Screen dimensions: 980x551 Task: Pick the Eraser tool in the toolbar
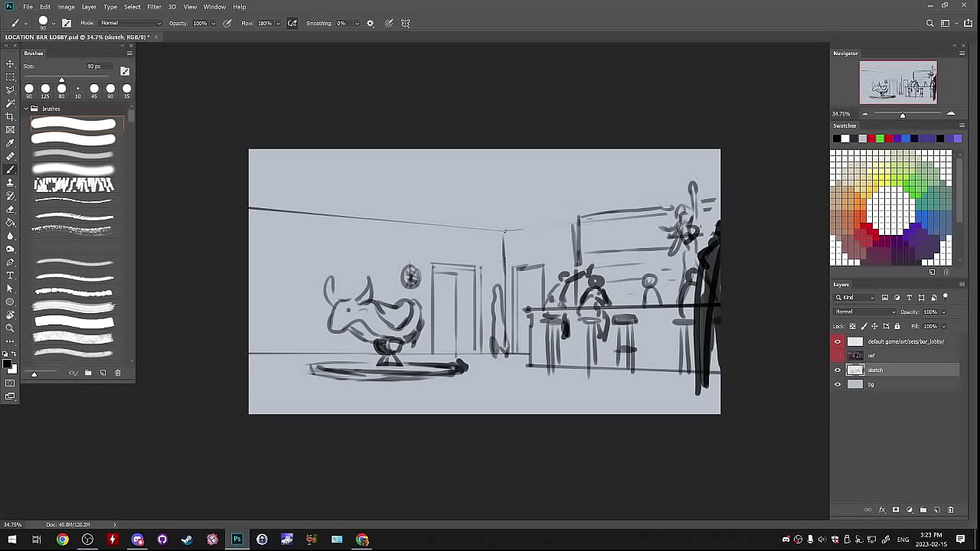tap(10, 209)
